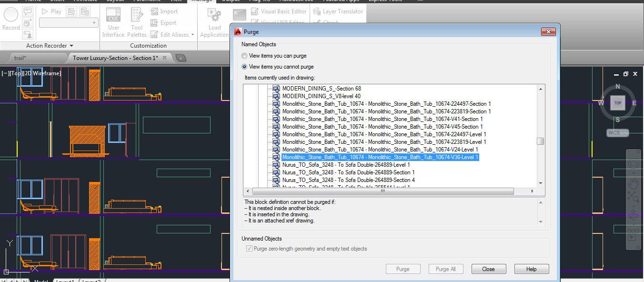Click the ShowMotion icon on navigation bar
The width and height of the screenshot is (644, 282).
click(633, 236)
